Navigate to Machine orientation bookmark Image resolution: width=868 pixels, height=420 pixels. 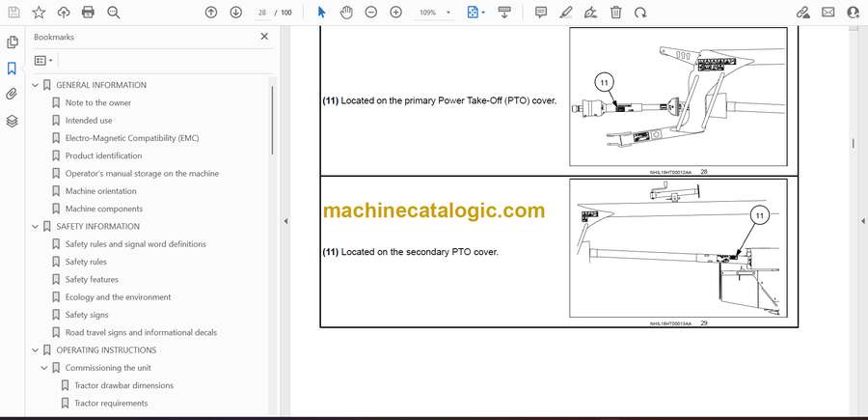point(100,191)
